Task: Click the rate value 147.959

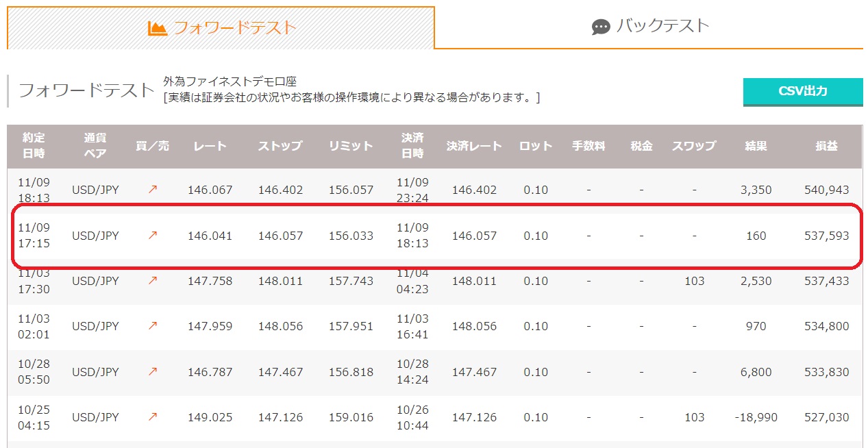Action: coord(210,326)
